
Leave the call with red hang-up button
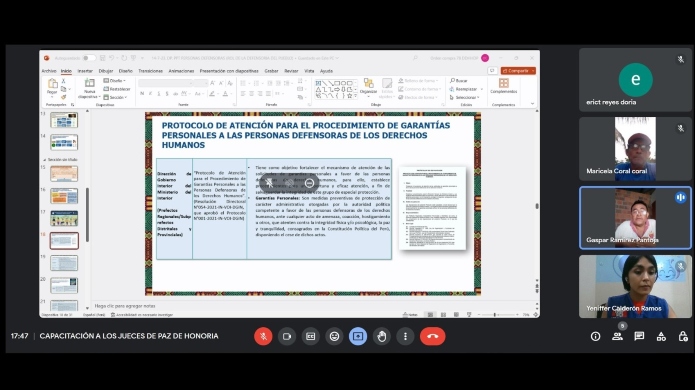pos(433,336)
